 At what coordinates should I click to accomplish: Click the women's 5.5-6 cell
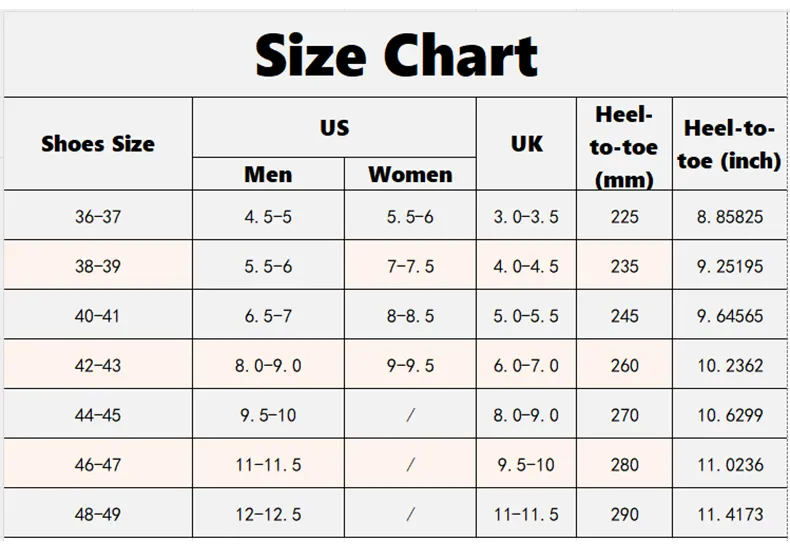pos(410,216)
